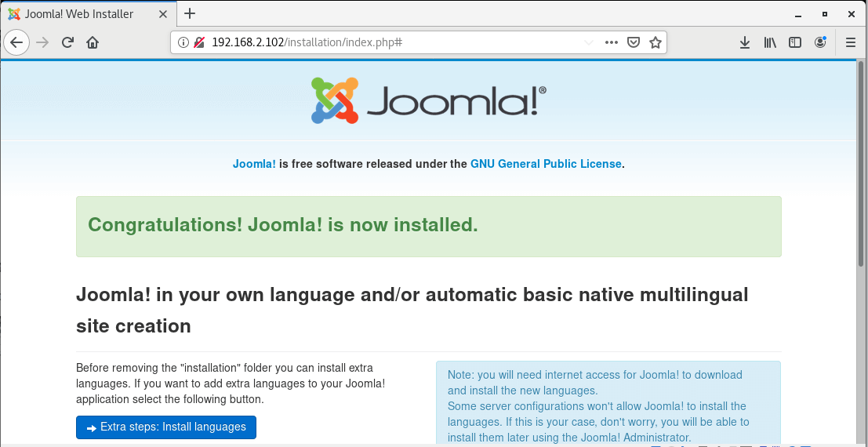The height and width of the screenshot is (447, 868).
Task: Click the insecure connection padlock icon
Action: (x=199, y=42)
